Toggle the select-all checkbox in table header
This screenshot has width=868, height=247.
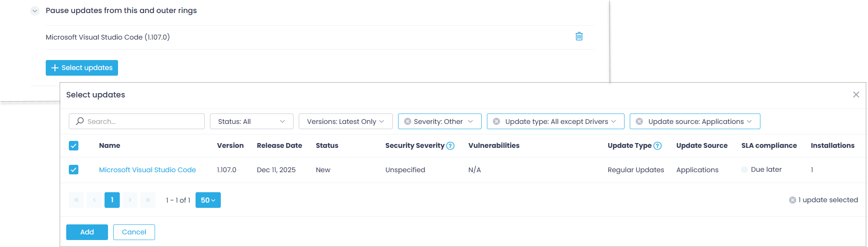[74, 146]
